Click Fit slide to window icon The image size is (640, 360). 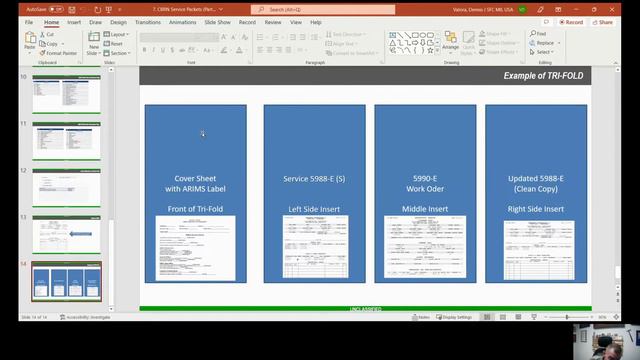coord(616,317)
